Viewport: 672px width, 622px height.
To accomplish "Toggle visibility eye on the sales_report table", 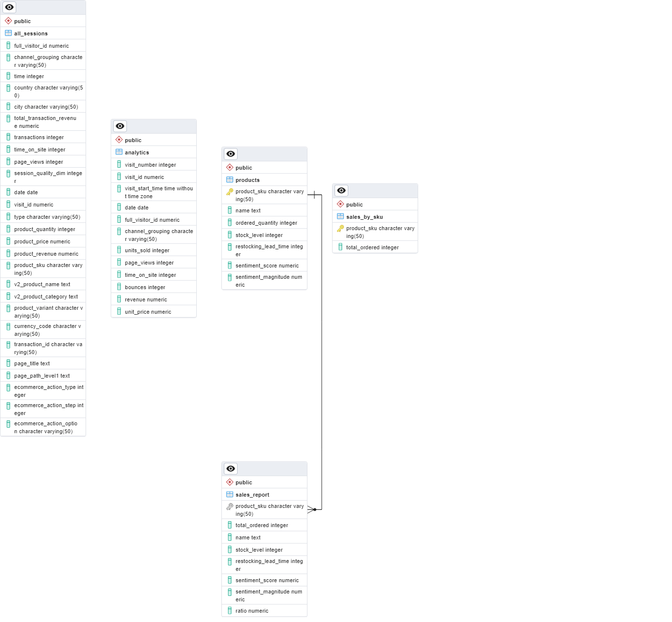I will point(230,469).
